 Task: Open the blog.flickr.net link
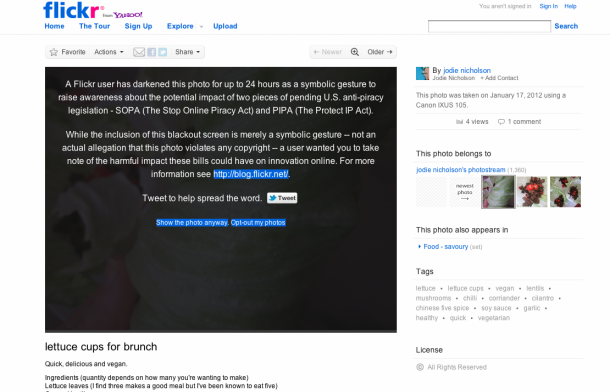(251, 174)
